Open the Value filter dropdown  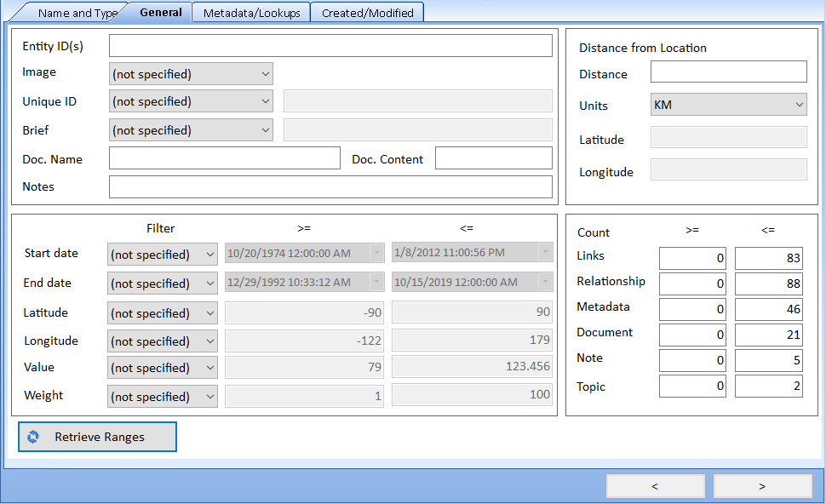(163, 368)
